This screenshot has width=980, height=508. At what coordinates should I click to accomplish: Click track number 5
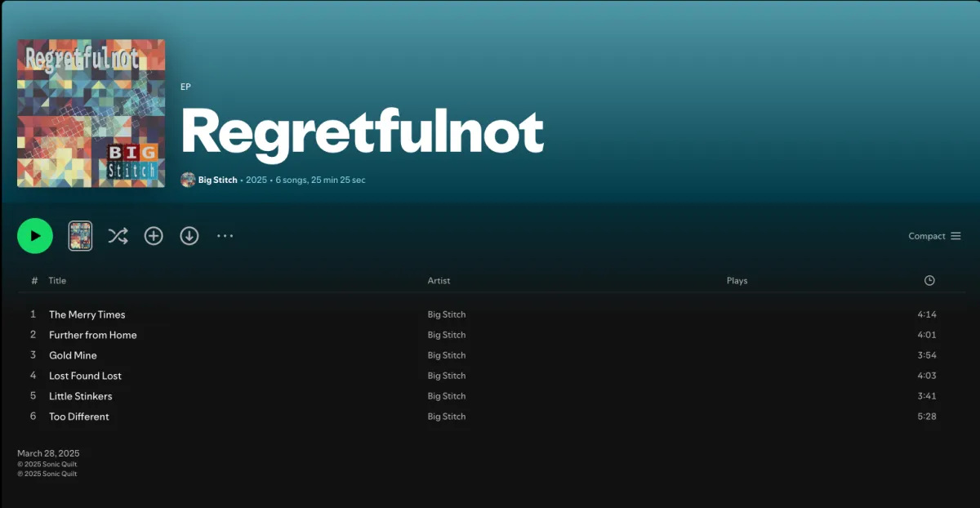(x=33, y=396)
